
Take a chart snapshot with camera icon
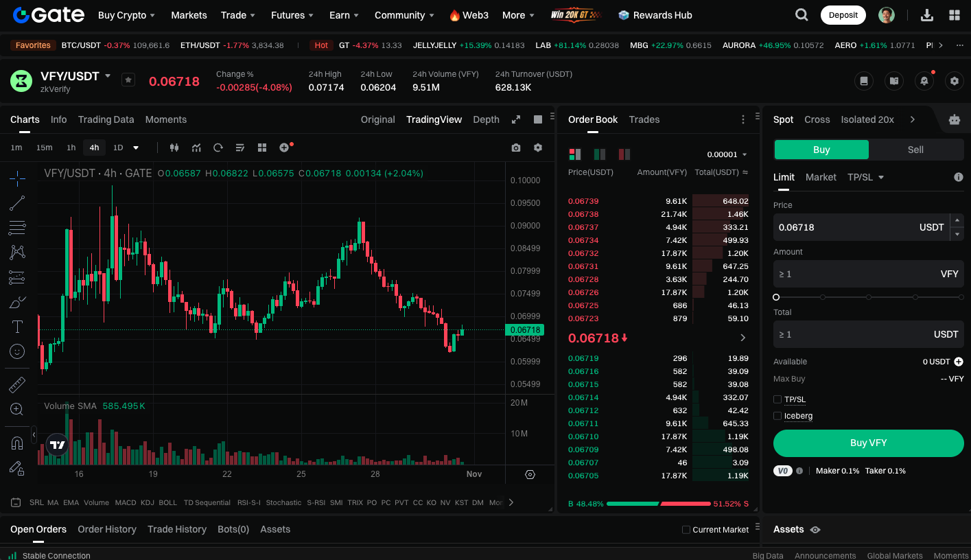click(x=516, y=148)
